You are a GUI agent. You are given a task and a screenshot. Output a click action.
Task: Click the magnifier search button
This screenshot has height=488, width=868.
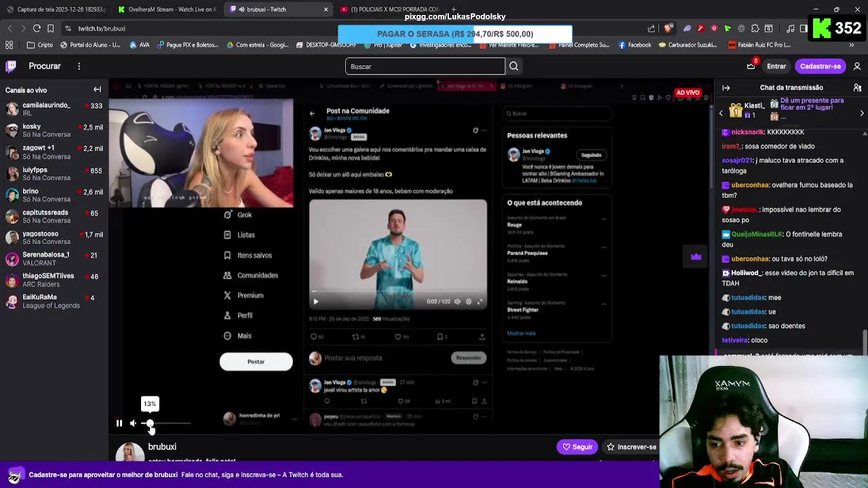[x=513, y=66]
